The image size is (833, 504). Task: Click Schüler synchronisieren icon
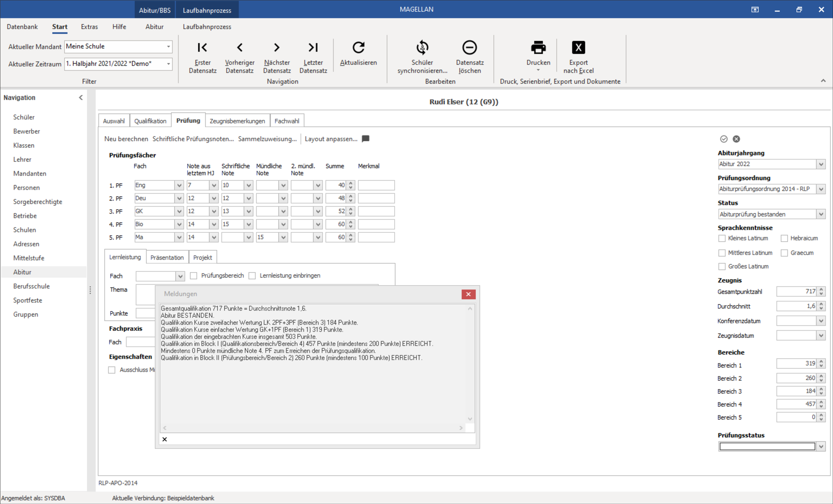(422, 48)
